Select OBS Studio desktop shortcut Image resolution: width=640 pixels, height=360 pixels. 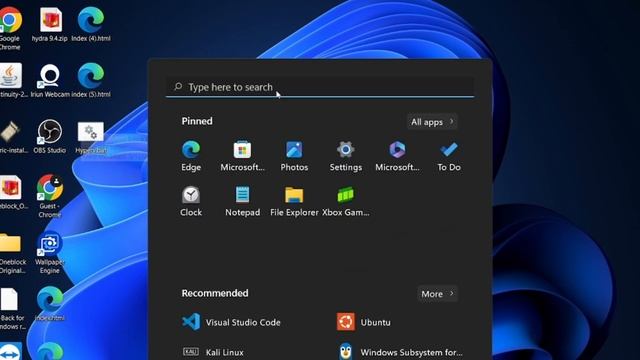pyautogui.click(x=50, y=136)
